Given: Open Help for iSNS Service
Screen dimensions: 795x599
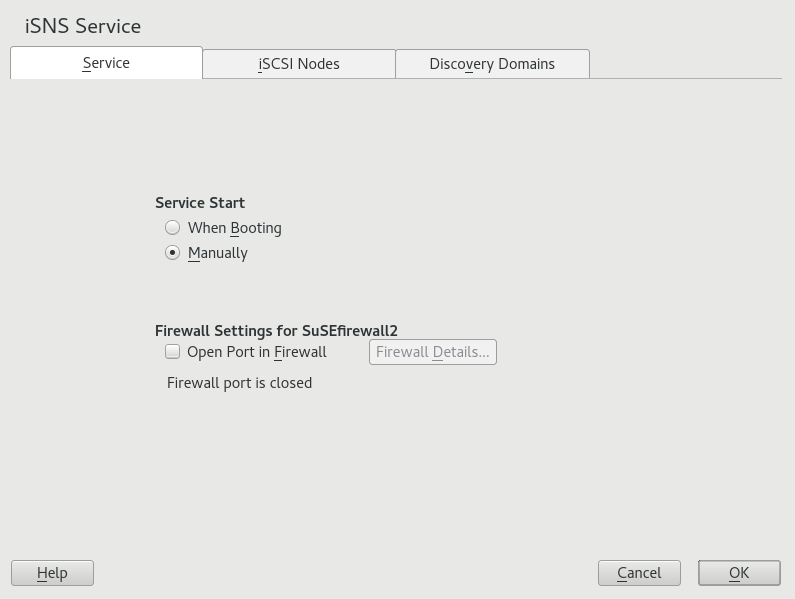Looking at the screenshot, I should 52,573.
